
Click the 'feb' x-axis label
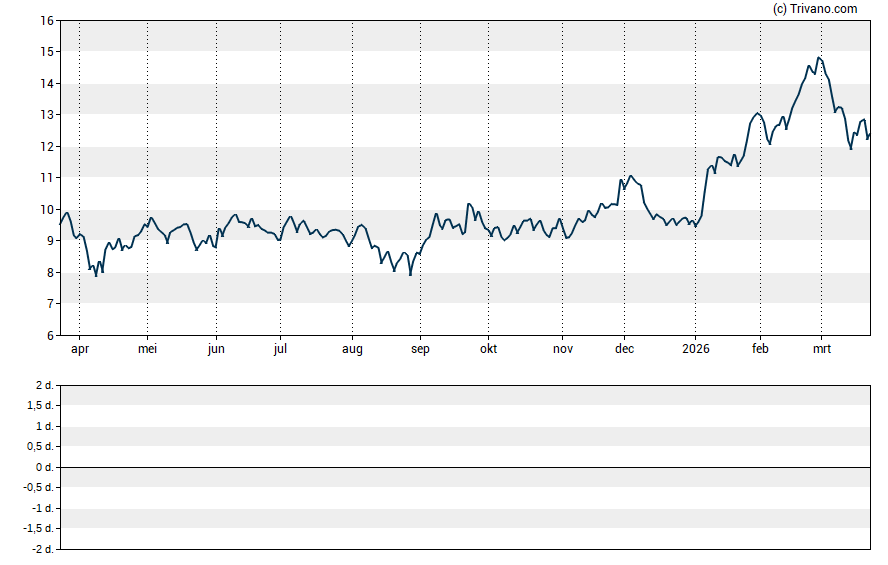coord(760,349)
